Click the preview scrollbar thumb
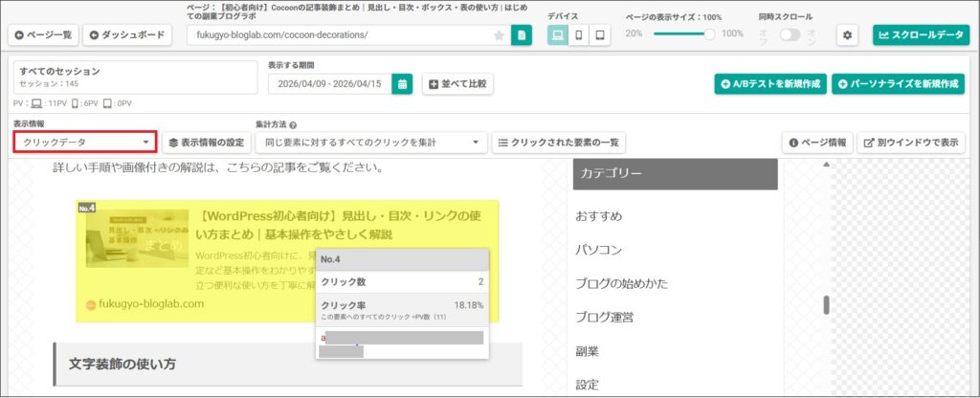The width and height of the screenshot is (980, 398). pyautogui.click(x=826, y=305)
